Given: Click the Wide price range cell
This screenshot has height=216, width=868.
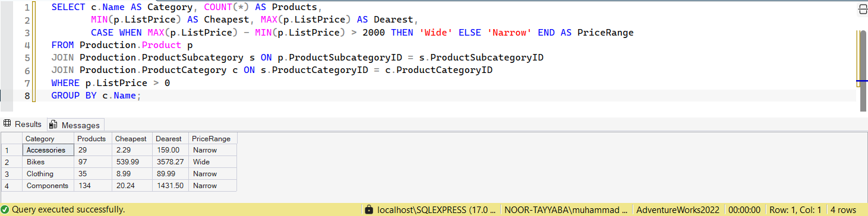Looking at the screenshot, I should 213,162.
